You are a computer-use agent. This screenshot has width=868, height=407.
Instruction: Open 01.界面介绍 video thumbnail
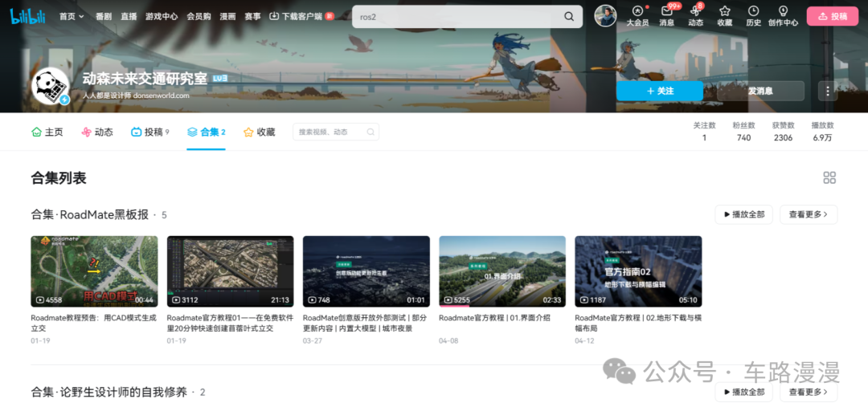pos(502,271)
